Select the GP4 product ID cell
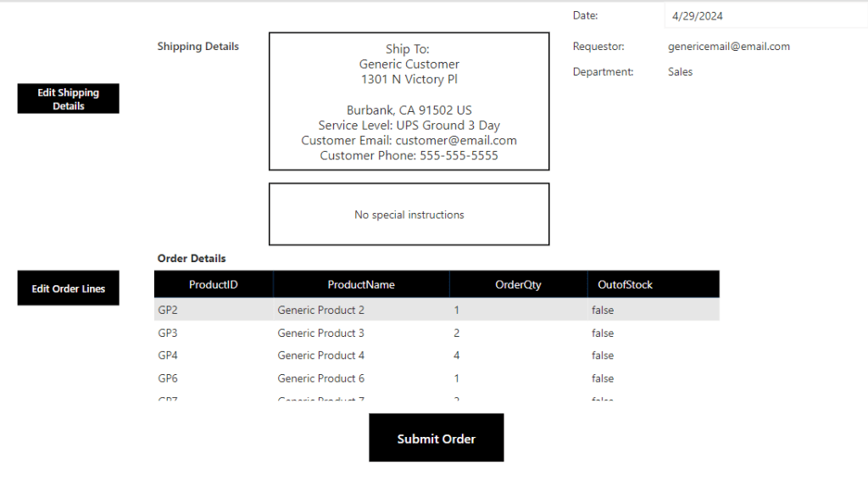This screenshot has height=487, width=868. (168, 355)
